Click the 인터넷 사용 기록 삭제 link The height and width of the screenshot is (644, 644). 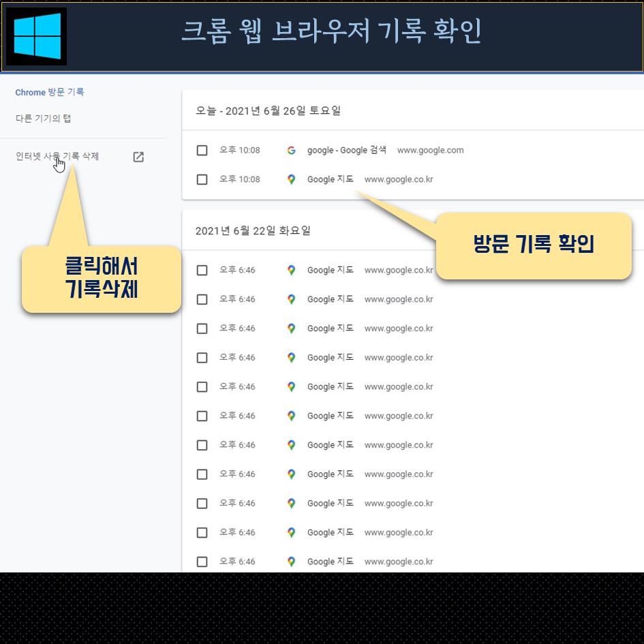coord(57,157)
